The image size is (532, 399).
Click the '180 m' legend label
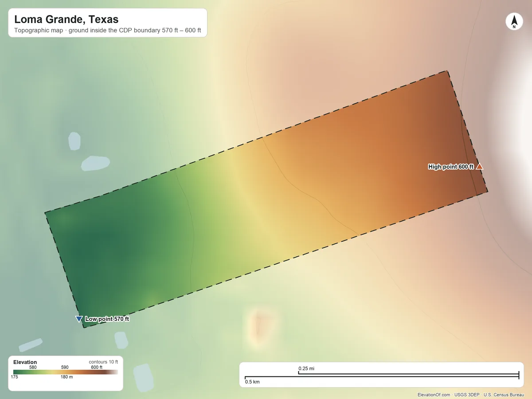[x=66, y=377]
